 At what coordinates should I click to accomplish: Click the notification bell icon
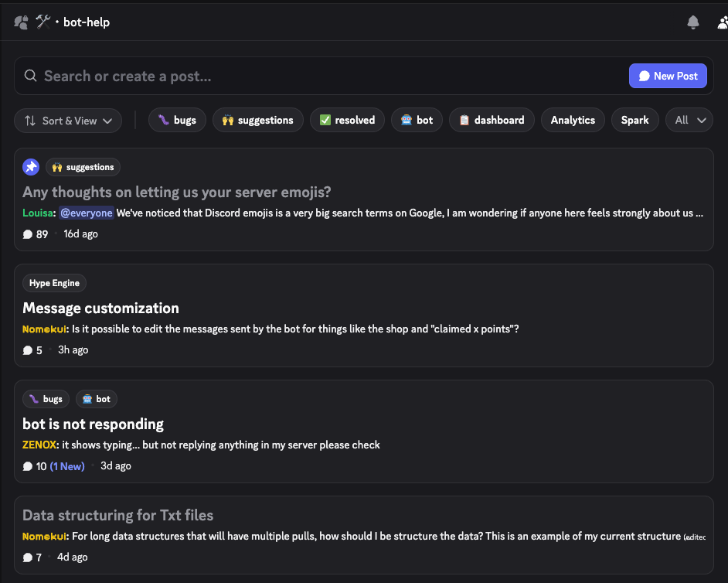point(693,22)
